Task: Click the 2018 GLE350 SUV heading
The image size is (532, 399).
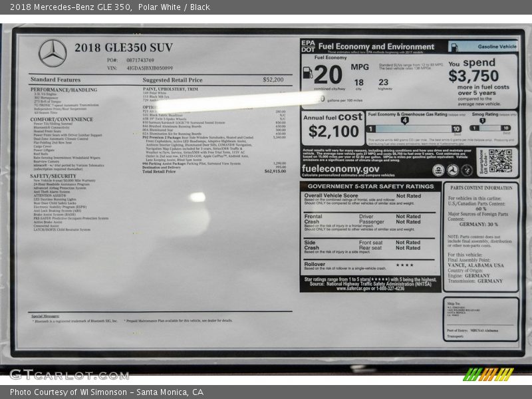Action: pyautogui.click(x=124, y=47)
